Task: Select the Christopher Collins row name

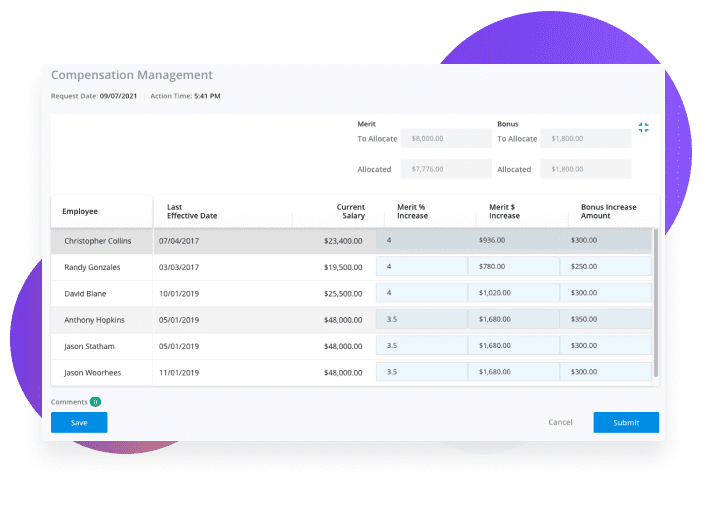Action: coord(98,241)
